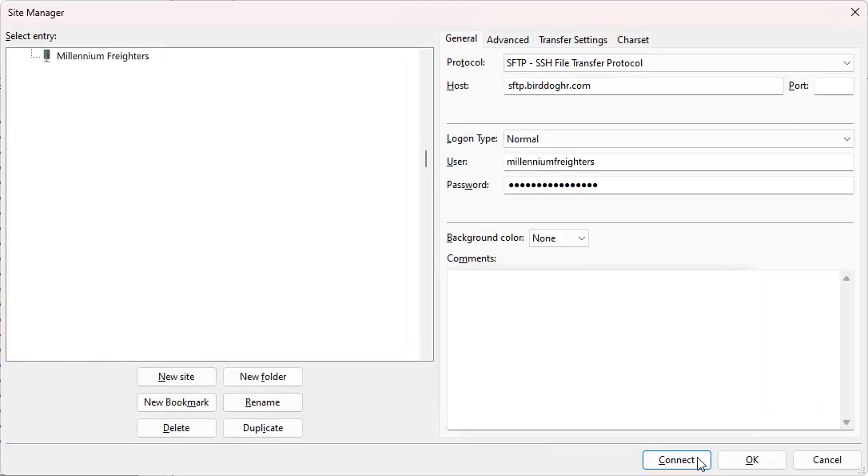
Task: Select the Millennium Freighters site entry
Action: (x=102, y=56)
